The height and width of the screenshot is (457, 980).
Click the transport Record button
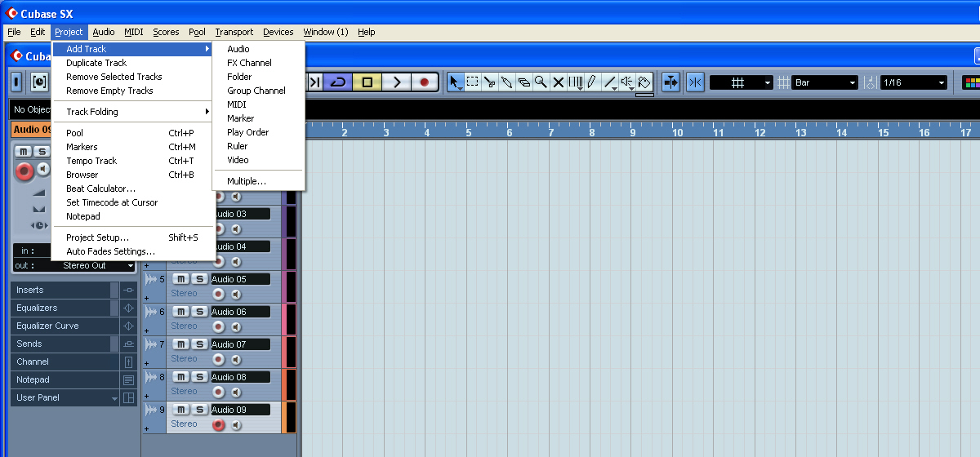(425, 82)
